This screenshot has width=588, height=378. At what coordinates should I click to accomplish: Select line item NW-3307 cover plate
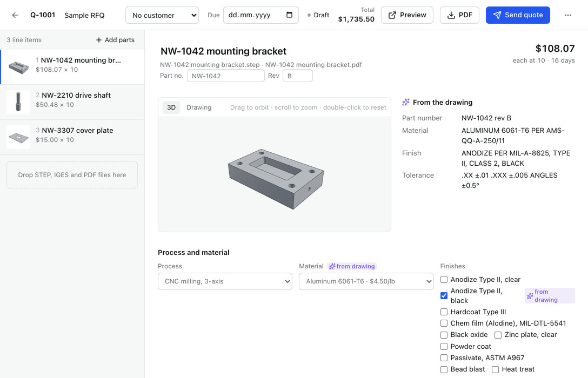72,138
